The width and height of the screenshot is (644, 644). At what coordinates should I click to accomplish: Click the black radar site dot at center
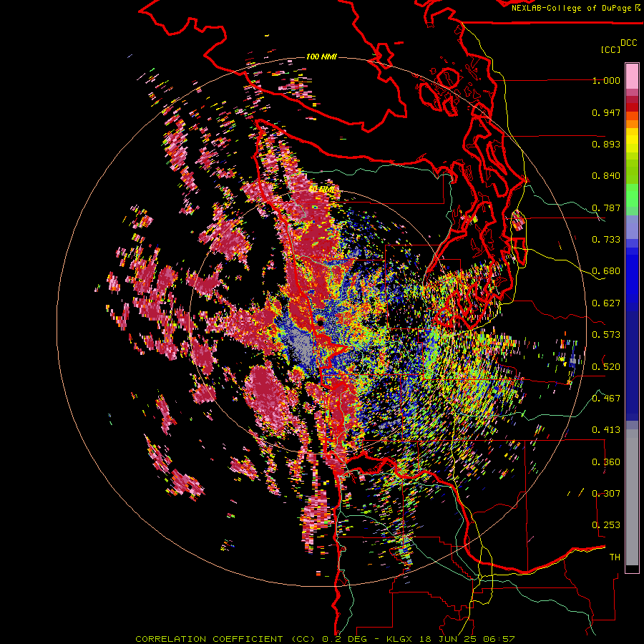(x=320, y=323)
